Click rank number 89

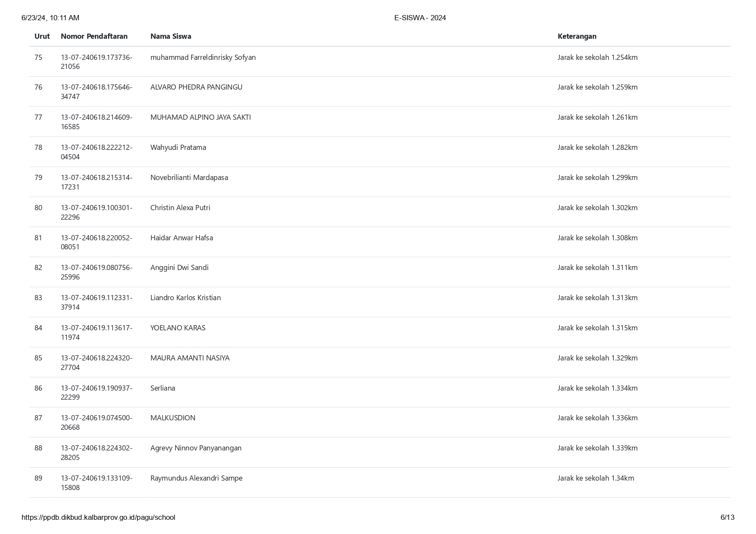(38, 478)
